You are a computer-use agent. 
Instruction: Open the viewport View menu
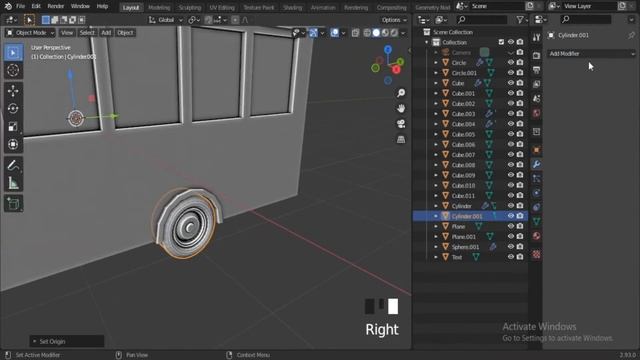pos(67,33)
